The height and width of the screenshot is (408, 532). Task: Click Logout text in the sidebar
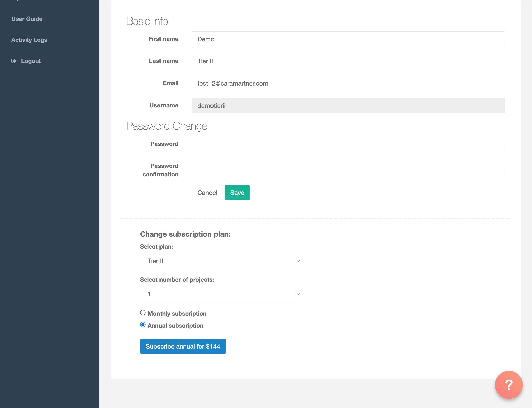31,61
